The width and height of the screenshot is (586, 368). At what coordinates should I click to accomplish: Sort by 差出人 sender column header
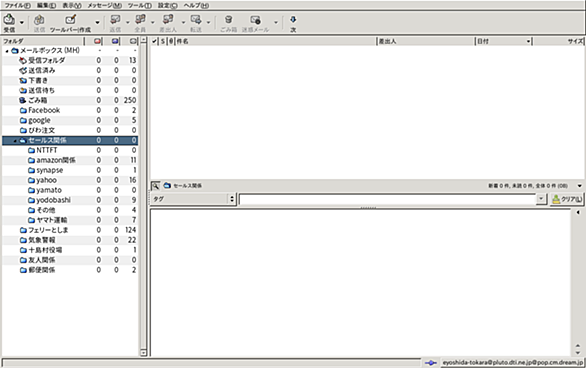tap(426, 41)
